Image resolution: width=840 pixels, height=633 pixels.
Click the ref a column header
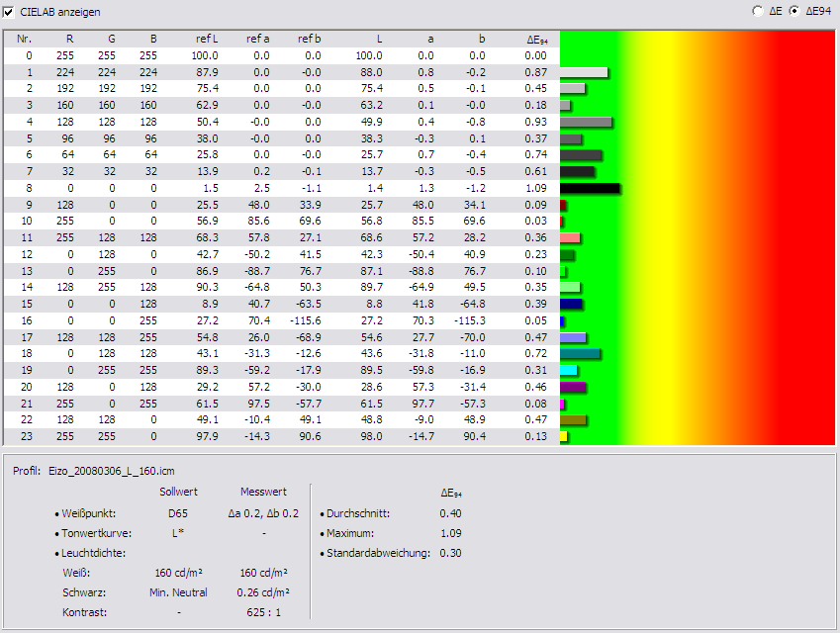coord(257,40)
